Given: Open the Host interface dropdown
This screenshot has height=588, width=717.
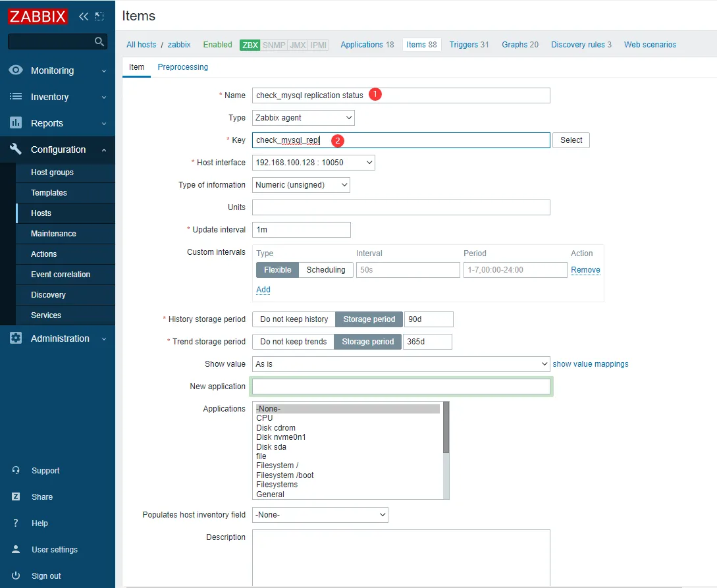Looking at the screenshot, I should click(x=313, y=163).
